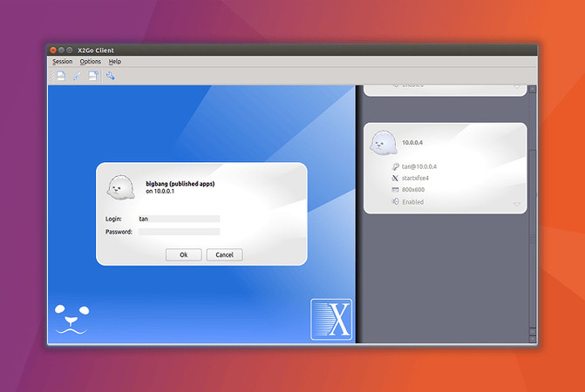
Task: Click the scrollbar up arrow in session list
Action: click(533, 90)
